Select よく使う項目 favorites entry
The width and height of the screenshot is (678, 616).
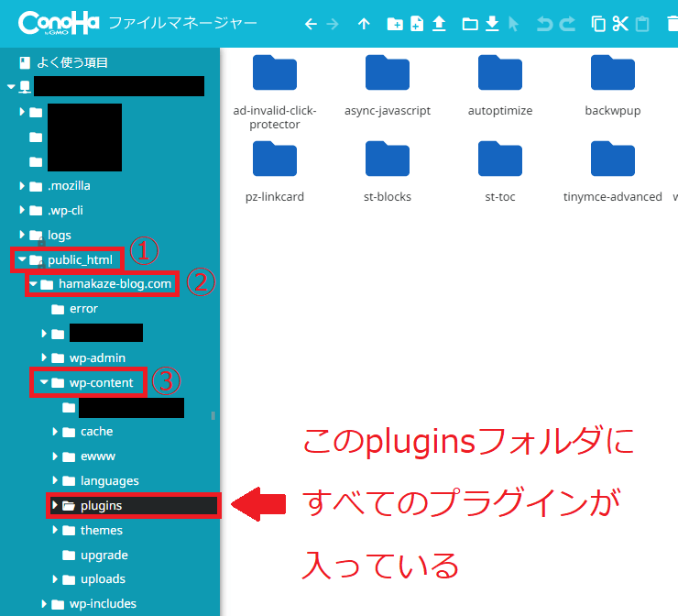[63, 62]
